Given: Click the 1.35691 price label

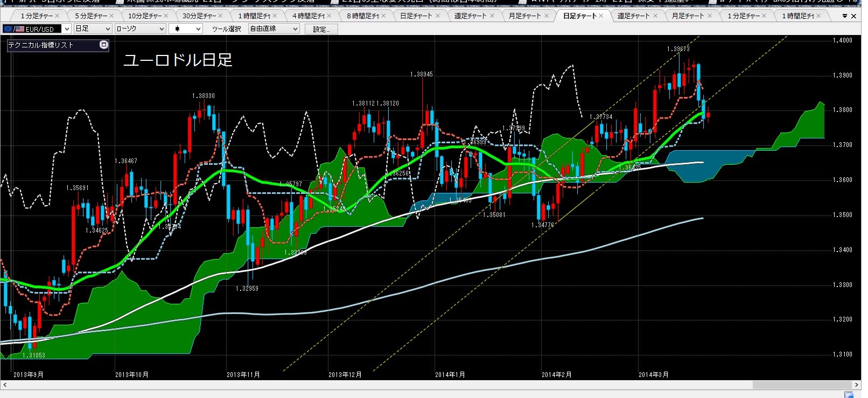Looking at the screenshot, I should tap(78, 188).
